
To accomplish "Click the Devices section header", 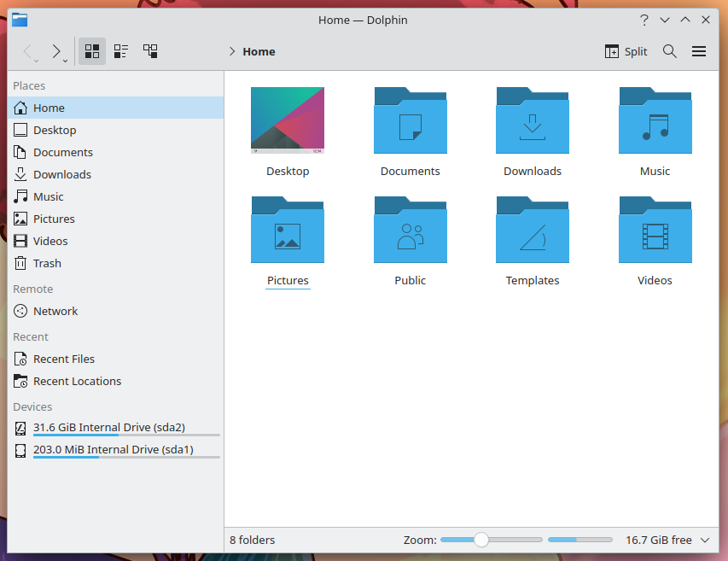I will (x=32, y=406).
